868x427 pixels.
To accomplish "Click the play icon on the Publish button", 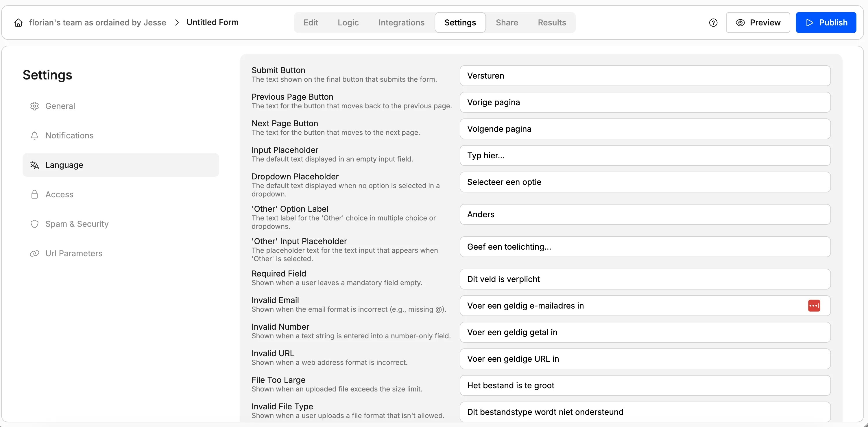I will (810, 22).
